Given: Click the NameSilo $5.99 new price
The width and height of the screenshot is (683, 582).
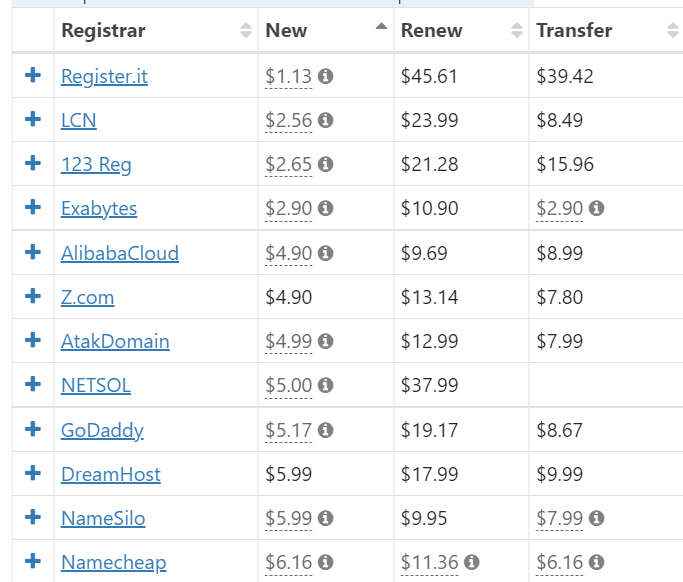Looking at the screenshot, I should (x=288, y=518).
